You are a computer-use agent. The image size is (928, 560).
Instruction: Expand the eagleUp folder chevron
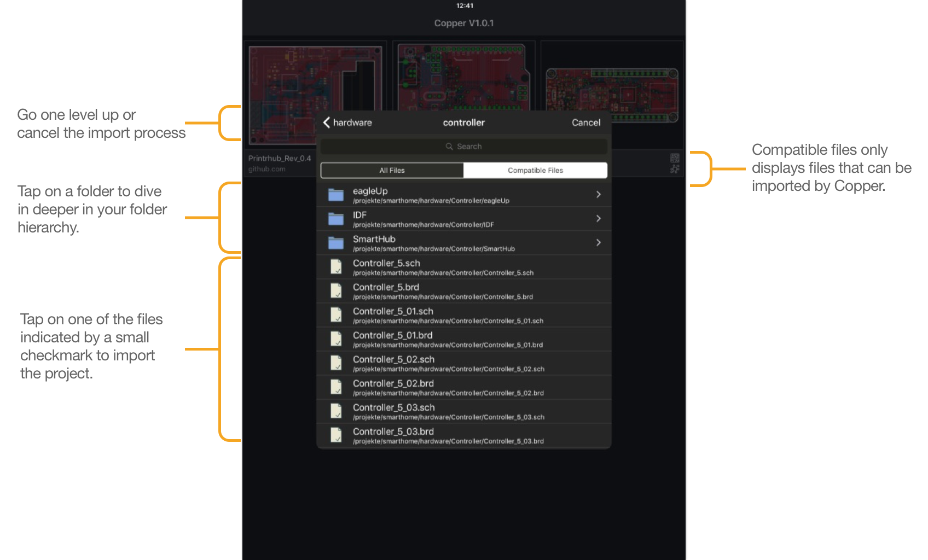click(x=598, y=195)
